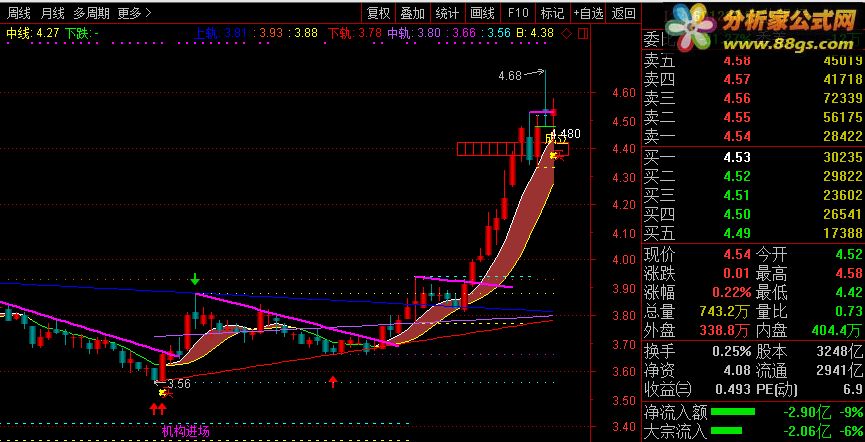
Task: Expand the 更多 > period options
Action: [134, 13]
